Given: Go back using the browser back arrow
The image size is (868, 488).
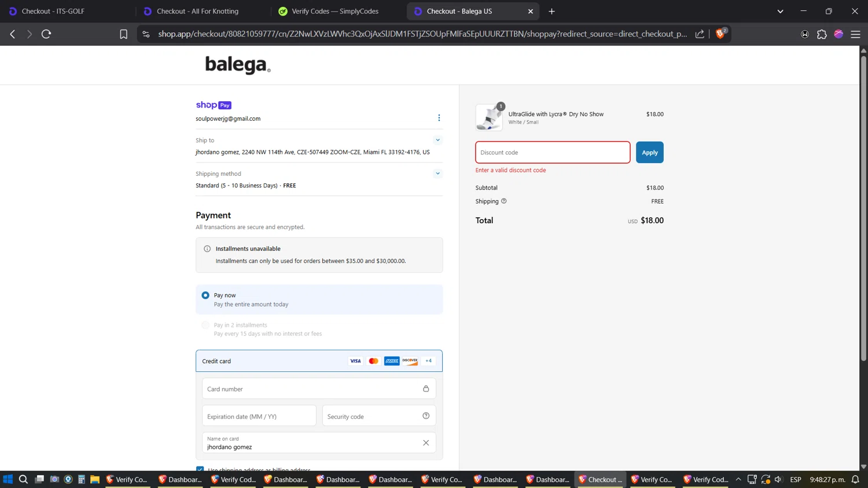Looking at the screenshot, I should pyautogui.click(x=13, y=34).
